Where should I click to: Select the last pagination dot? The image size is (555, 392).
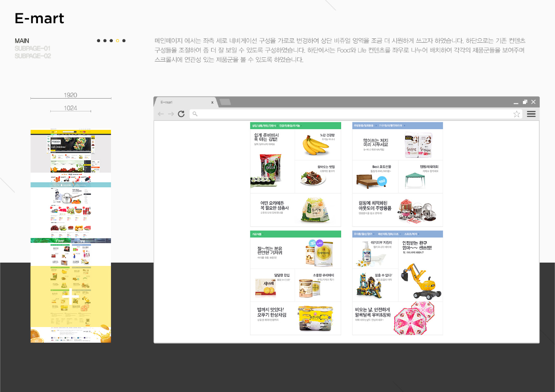(124, 41)
